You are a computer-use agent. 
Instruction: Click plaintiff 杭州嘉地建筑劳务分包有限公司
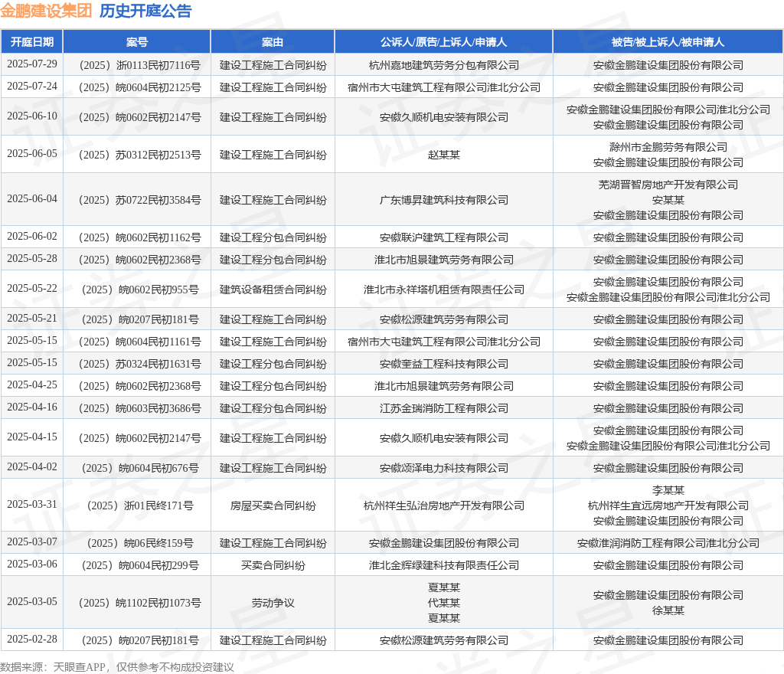tap(443, 65)
